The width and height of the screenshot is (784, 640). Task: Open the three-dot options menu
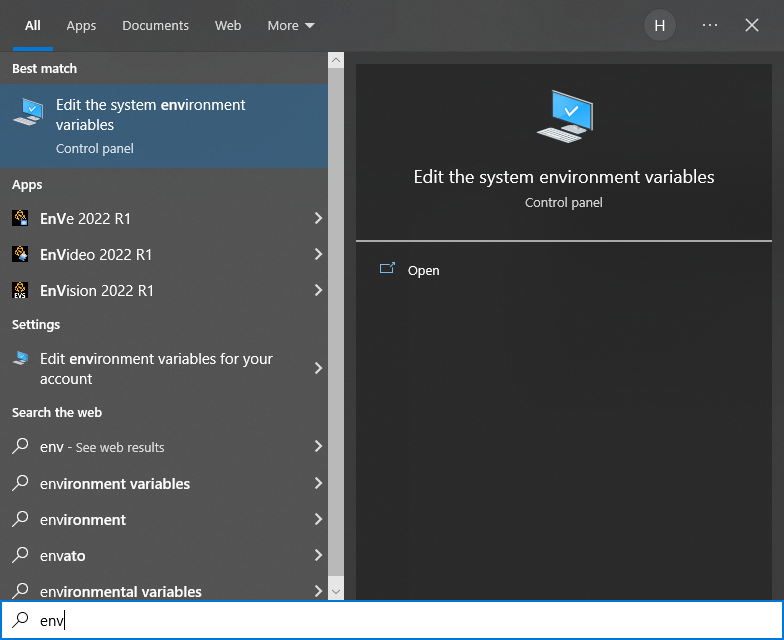tap(710, 25)
